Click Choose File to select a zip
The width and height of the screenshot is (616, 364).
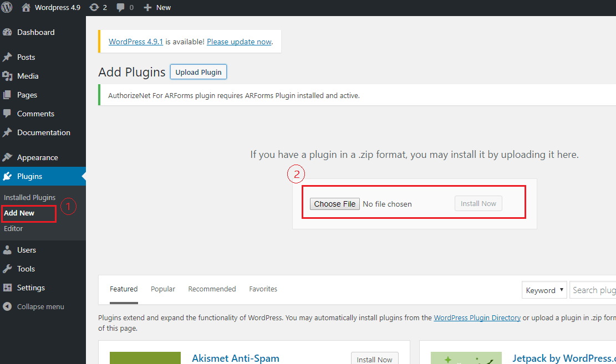point(335,204)
